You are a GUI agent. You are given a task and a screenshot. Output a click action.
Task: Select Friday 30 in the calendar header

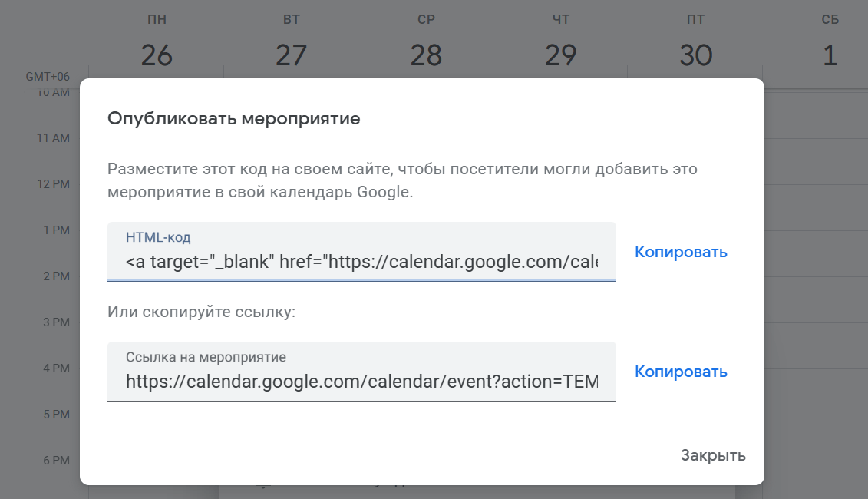(x=696, y=55)
